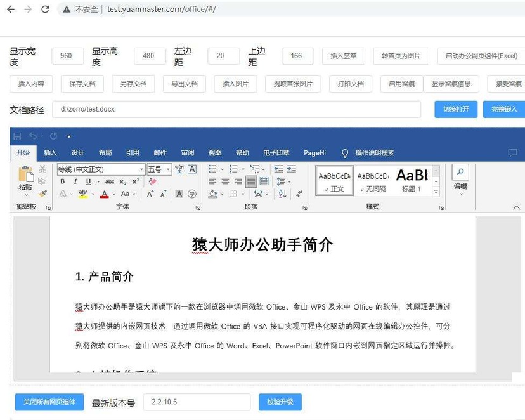Click the 切换打开 button
The image size is (525, 420).
coord(455,109)
